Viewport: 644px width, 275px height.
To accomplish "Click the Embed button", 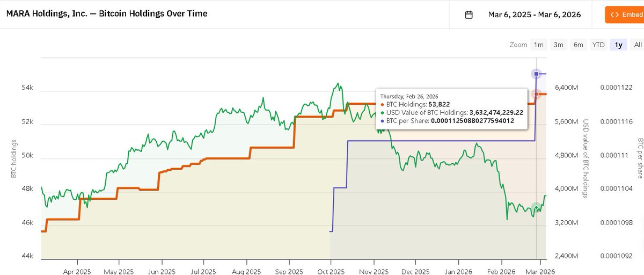I will (x=625, y=15).
